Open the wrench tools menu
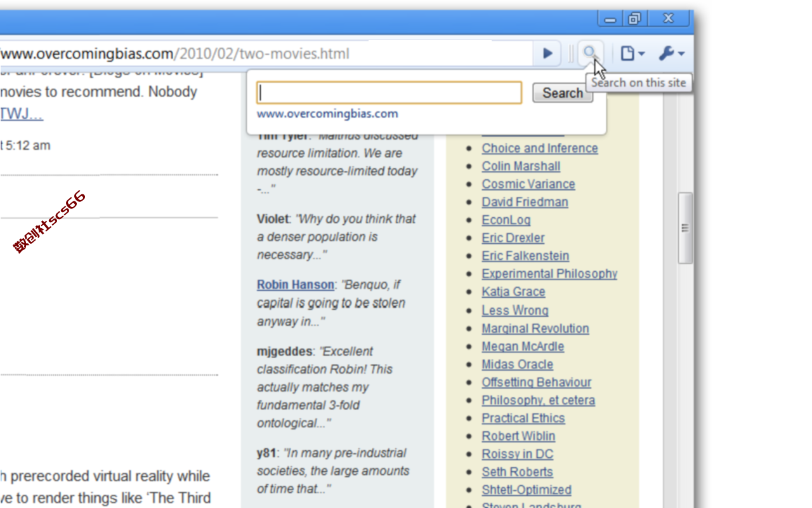 pos(671,54)
